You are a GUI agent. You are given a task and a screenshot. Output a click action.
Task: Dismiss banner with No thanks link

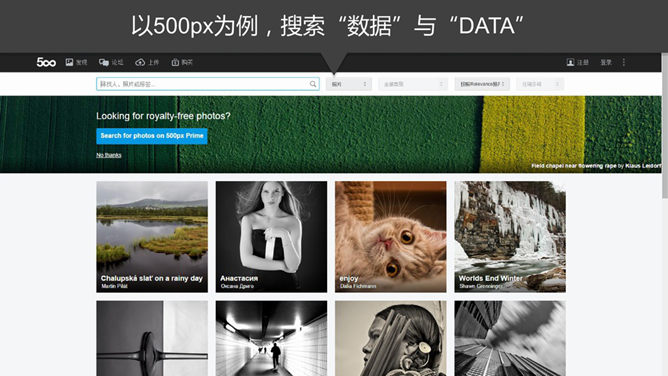pyautogui.click(x=109, y=155)
